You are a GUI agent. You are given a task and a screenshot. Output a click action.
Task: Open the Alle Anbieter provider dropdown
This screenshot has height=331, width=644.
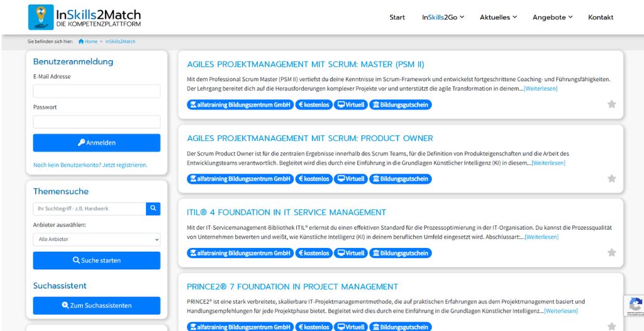(x=96, y=239)
